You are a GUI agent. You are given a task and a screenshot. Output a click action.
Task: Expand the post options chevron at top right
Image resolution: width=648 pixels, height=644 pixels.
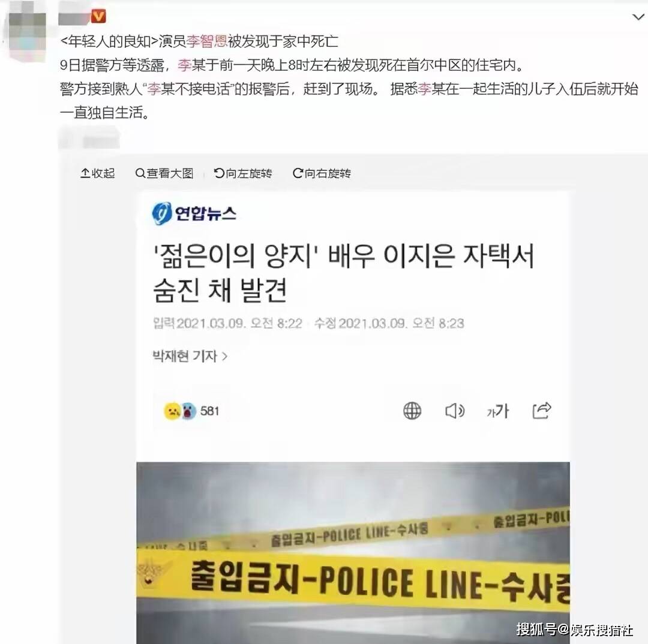tap(638, 17)
